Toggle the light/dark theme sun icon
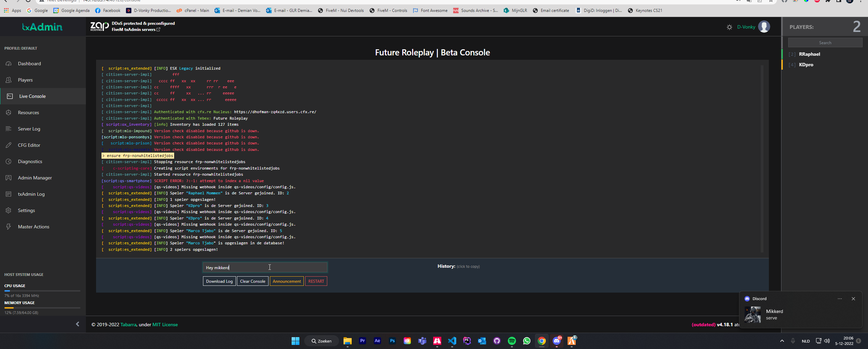This screenshot has height=349, width=868. click(x=729, y=27)
